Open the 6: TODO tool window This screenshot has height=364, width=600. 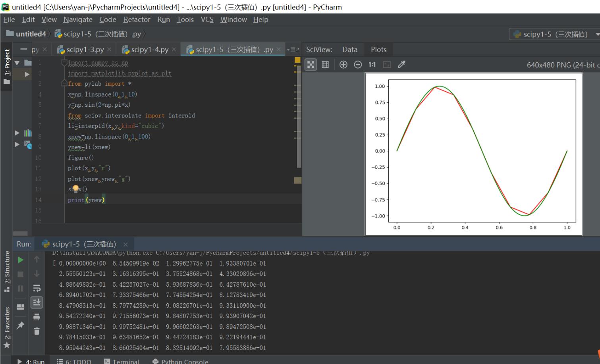coord(78,361)
